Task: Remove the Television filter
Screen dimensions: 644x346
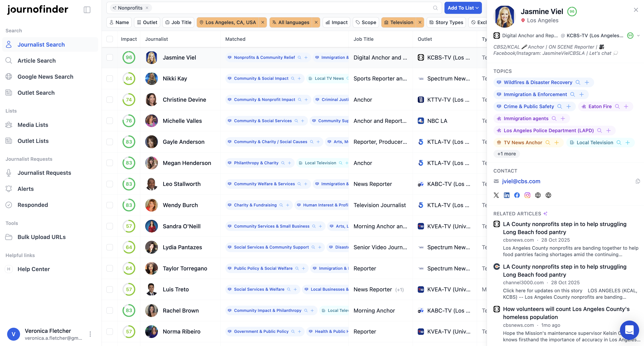Action: coord(420,22)
